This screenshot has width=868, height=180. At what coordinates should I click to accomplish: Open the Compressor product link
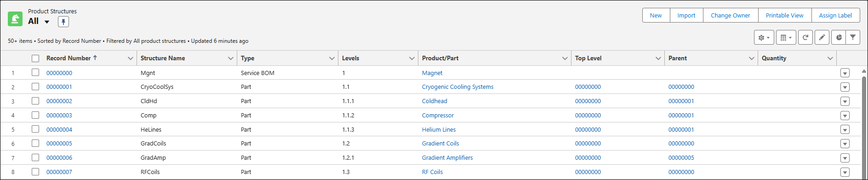click(x=438, y=115)
